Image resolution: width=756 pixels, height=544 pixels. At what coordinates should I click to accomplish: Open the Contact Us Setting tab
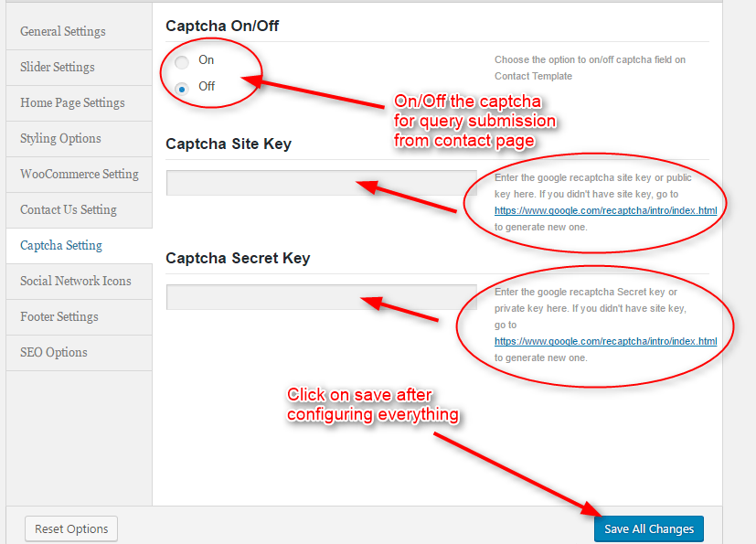coord(69,209)
